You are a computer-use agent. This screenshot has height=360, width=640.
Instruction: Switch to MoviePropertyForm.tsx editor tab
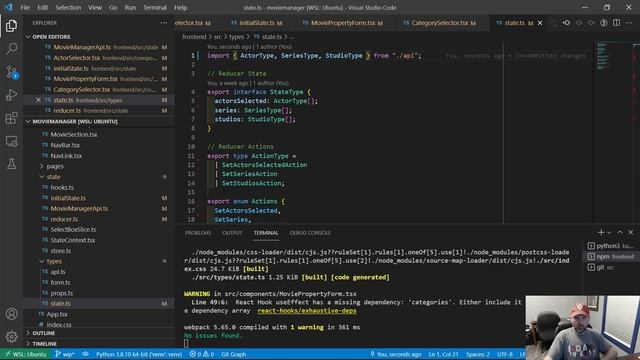(343, 23)
